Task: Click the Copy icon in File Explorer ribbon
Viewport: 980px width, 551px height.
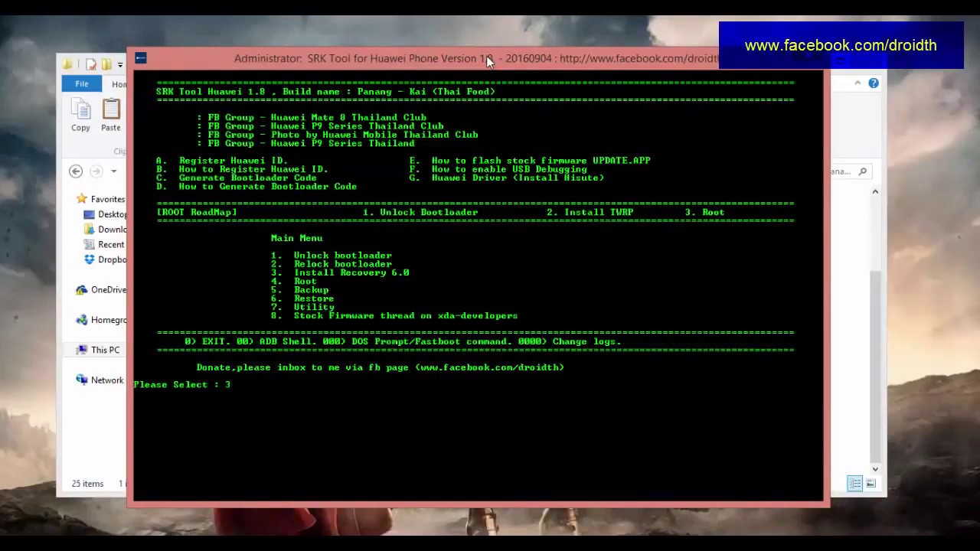Action: point(80,116)
